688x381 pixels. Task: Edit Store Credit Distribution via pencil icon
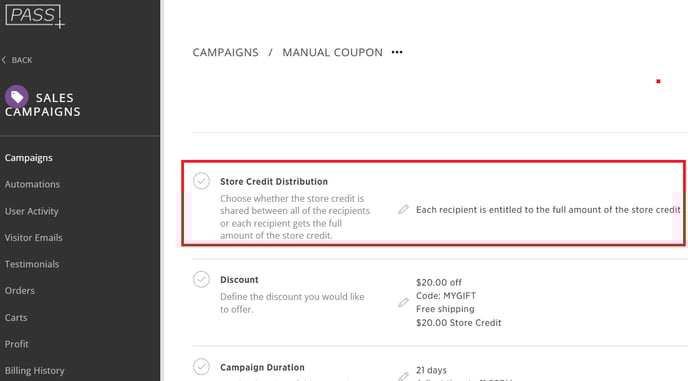click(x=403, y=209)
